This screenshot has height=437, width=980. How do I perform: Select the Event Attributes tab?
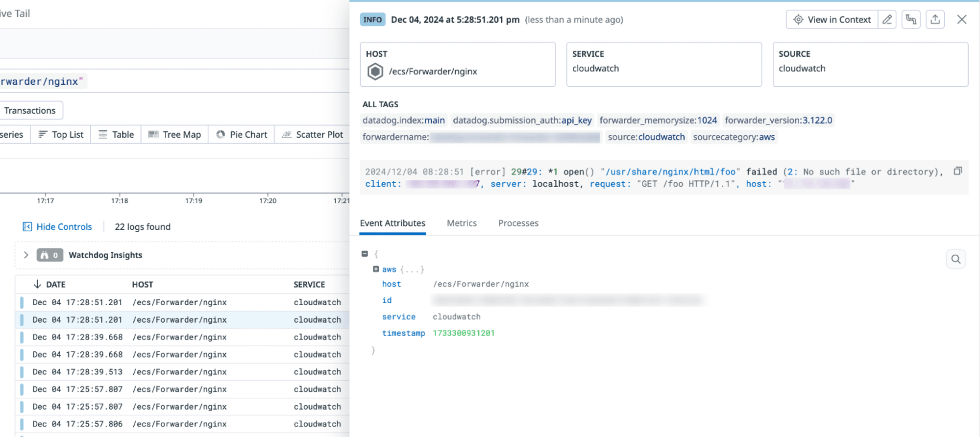[x=392, y=223]
